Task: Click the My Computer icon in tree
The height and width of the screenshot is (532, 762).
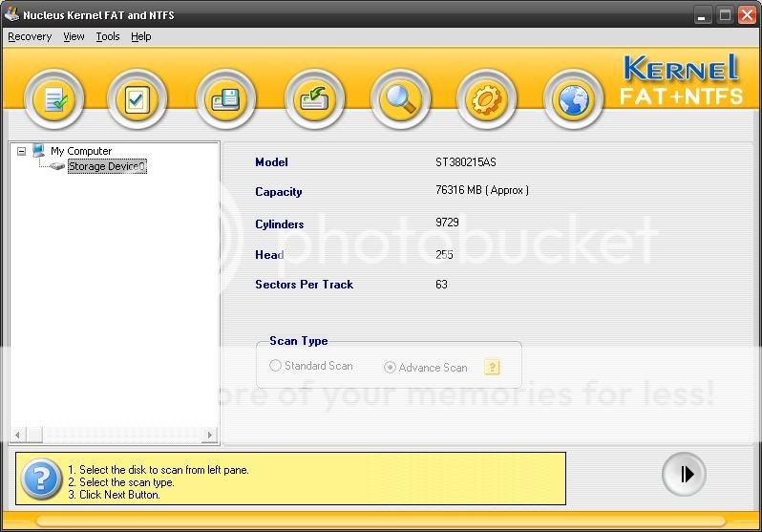Action: (39, 150)
